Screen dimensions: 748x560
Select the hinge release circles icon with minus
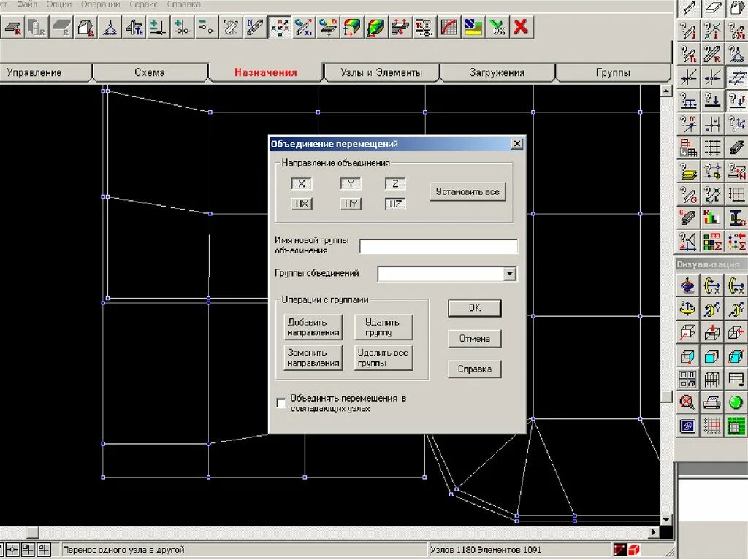[x=207, y=28]
